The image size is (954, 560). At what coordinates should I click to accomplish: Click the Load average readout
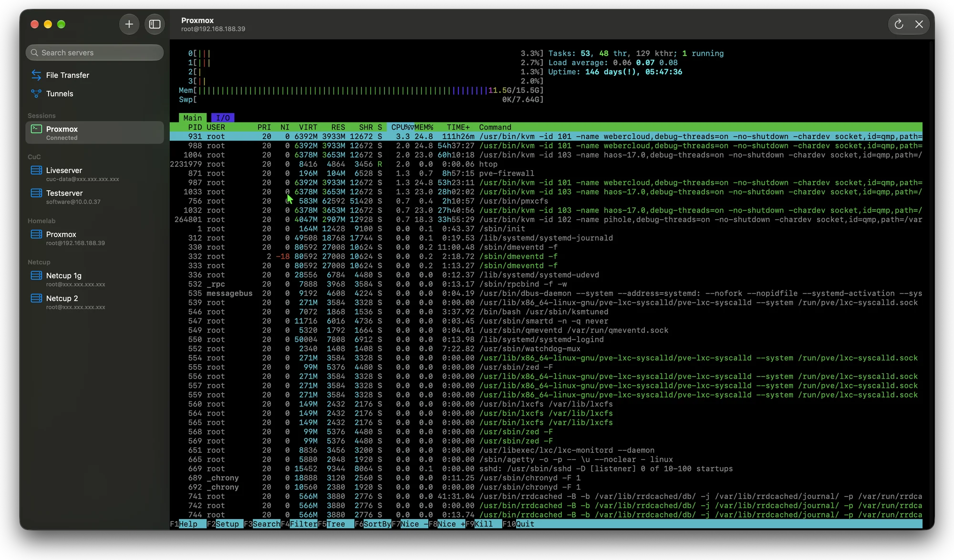[x=613, y=63]
